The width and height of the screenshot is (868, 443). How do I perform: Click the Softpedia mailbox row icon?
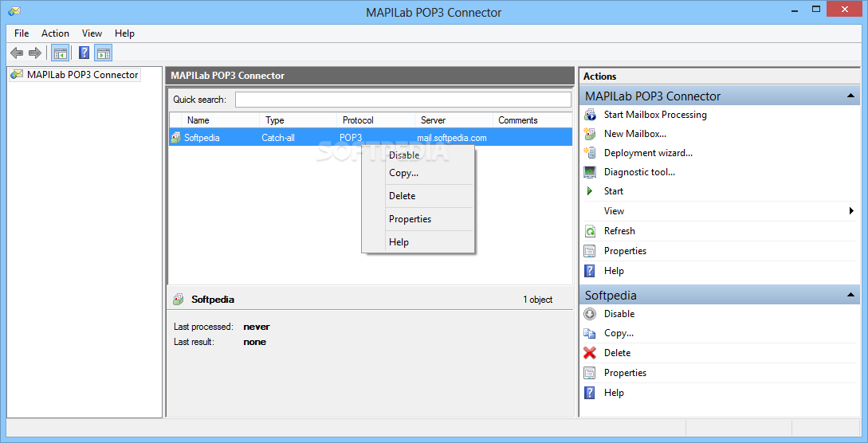click(x=176, y=138)
